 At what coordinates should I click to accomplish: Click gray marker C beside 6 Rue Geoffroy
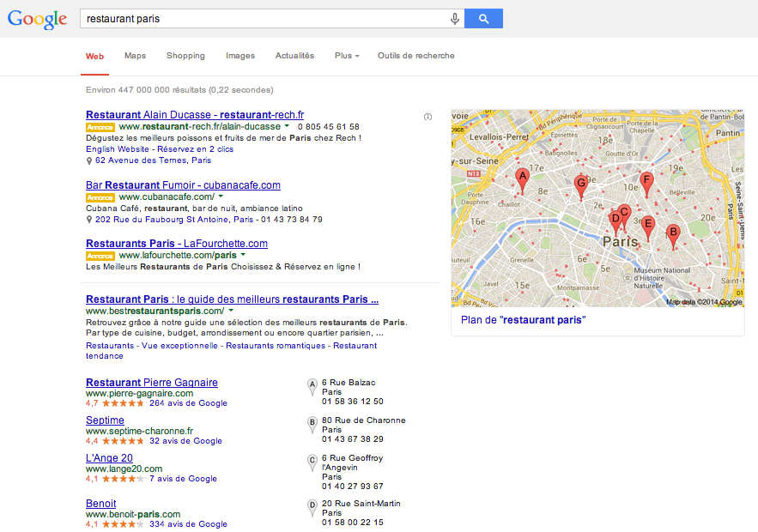(x=312, y=462)
